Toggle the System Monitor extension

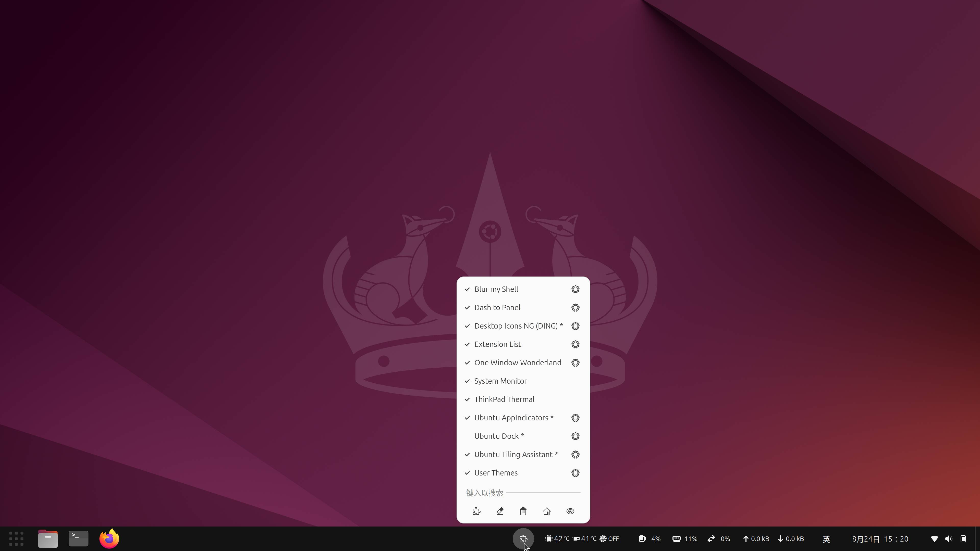[x=523, y=381]
